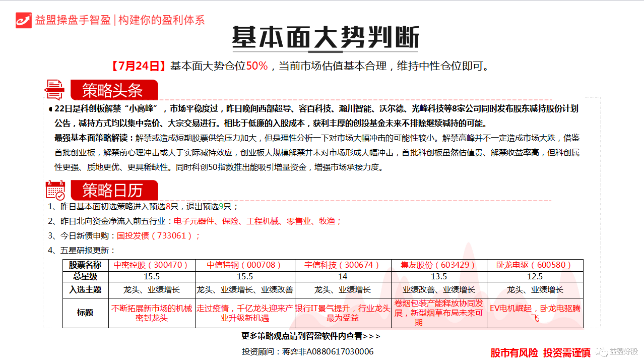The height and width of the screenshot is (363, 644).
Task: Click the red 益盟操盘手 logo icon
Action: pyautogui.click(x=24, y=20)
